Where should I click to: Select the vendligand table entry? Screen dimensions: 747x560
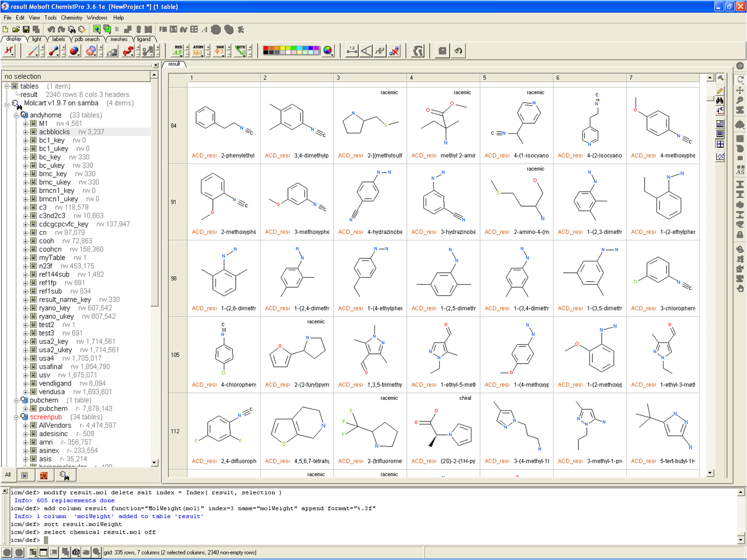55,384
